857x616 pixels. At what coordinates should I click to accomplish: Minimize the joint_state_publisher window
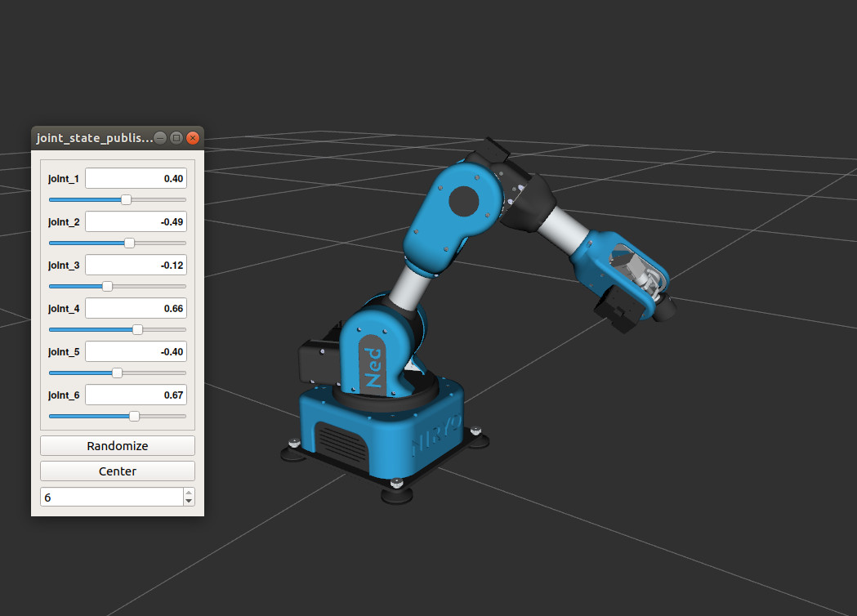(160, 138)
